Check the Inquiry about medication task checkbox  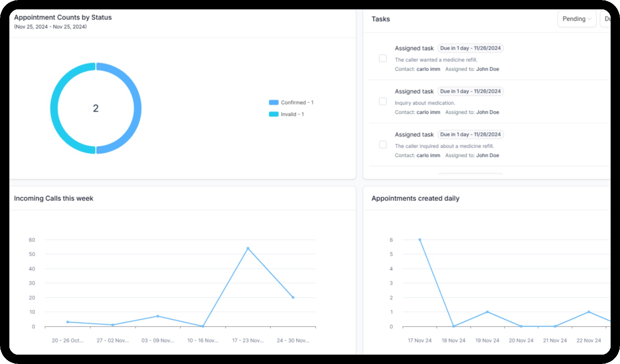383,101
